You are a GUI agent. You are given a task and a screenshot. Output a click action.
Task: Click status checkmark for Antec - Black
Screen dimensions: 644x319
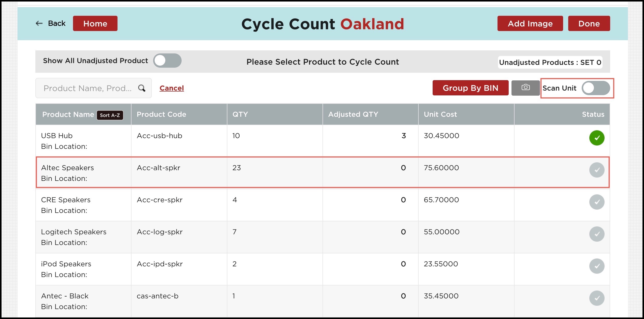tap(596, 298)
